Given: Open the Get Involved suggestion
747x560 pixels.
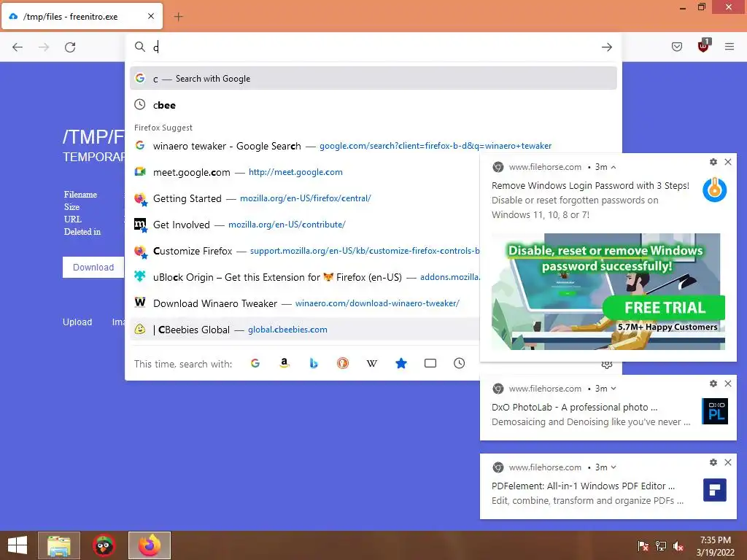Looking at the screenshot, I should tap(305, 225).
